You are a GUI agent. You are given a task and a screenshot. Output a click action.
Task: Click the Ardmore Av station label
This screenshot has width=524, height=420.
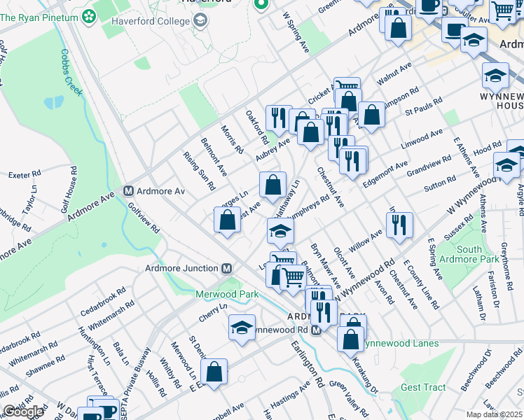tap(160, 191)
